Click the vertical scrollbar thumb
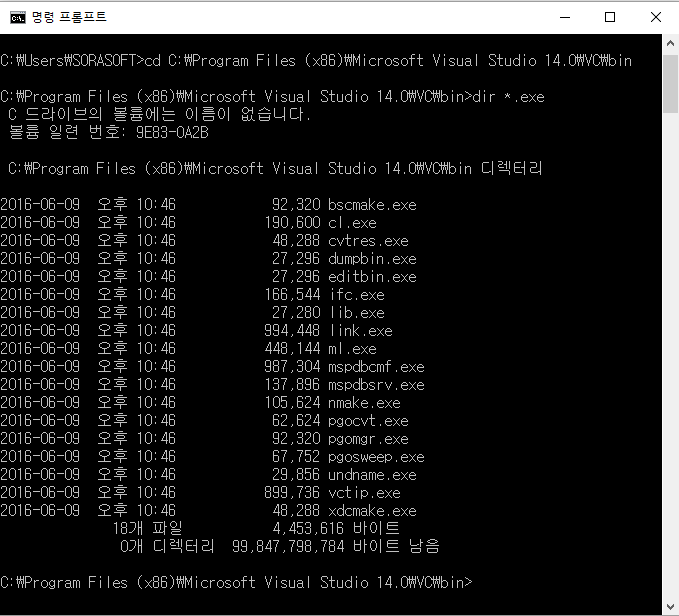 pos(670,84)
